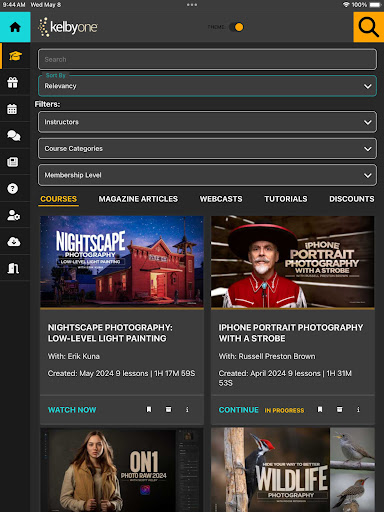Open the Wildlife Photography thumbnail
Viewport: 384px width, 512px height.
pos(293,470)
